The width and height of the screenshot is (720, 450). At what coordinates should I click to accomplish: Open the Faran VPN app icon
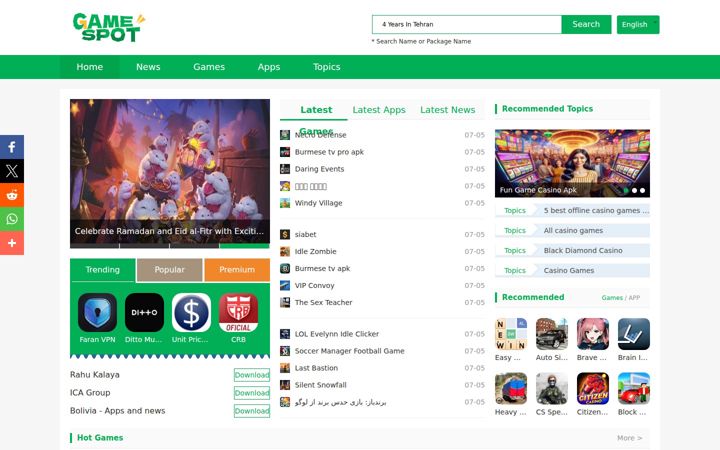tap(97, 313)
